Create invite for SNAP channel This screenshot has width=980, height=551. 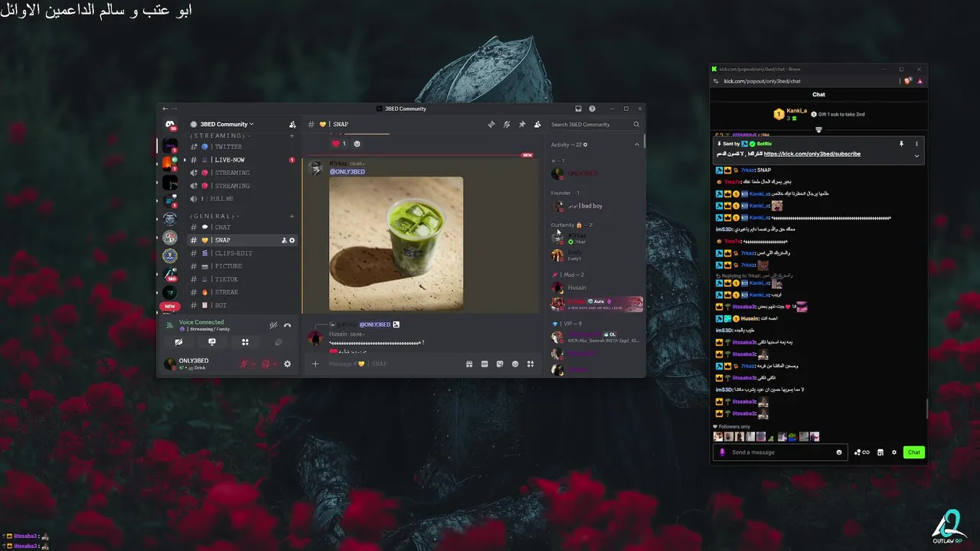pos(284,240)
